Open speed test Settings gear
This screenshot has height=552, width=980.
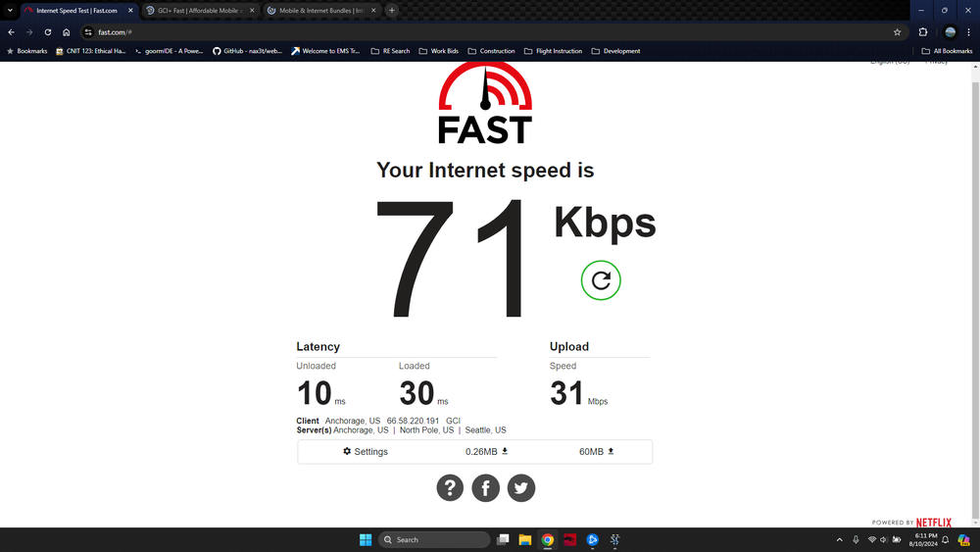(366, 451)
